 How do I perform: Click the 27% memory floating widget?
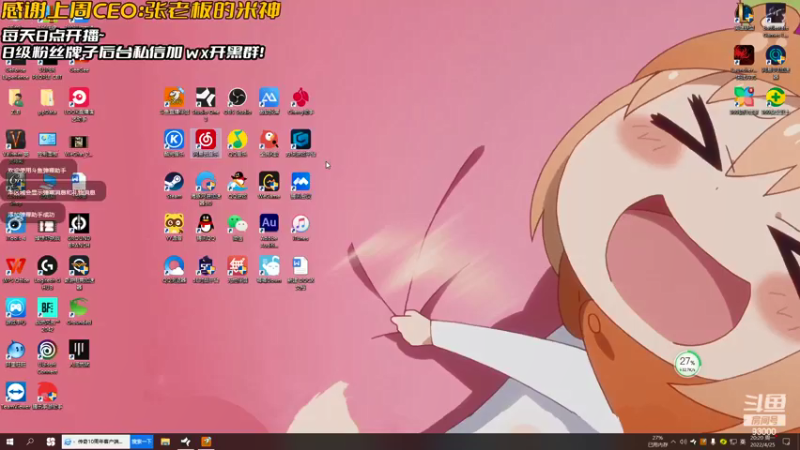click(687, 364)
